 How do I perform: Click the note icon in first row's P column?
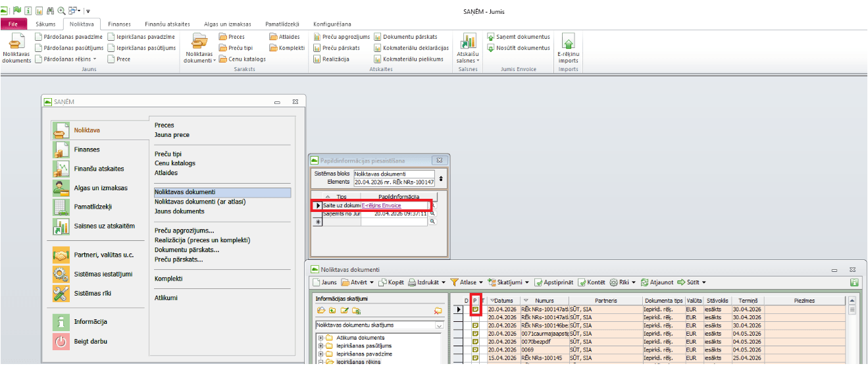tap(475, 309)
